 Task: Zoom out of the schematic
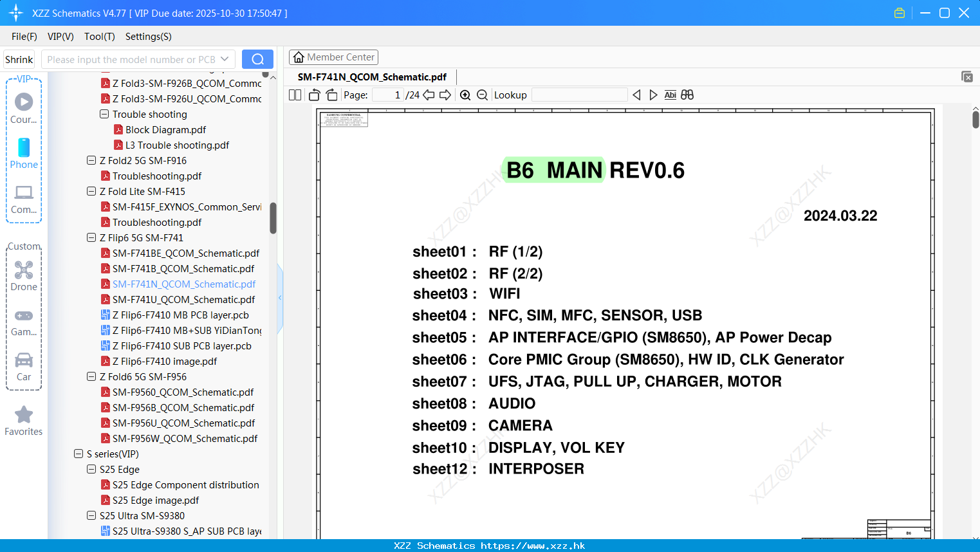point(482,95)
